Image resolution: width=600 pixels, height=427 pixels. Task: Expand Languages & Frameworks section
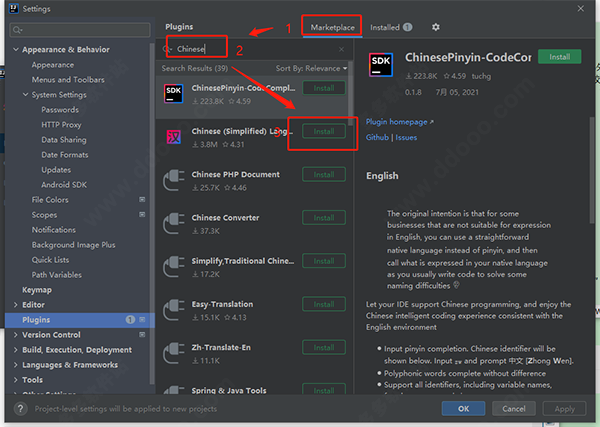point(16,365)
